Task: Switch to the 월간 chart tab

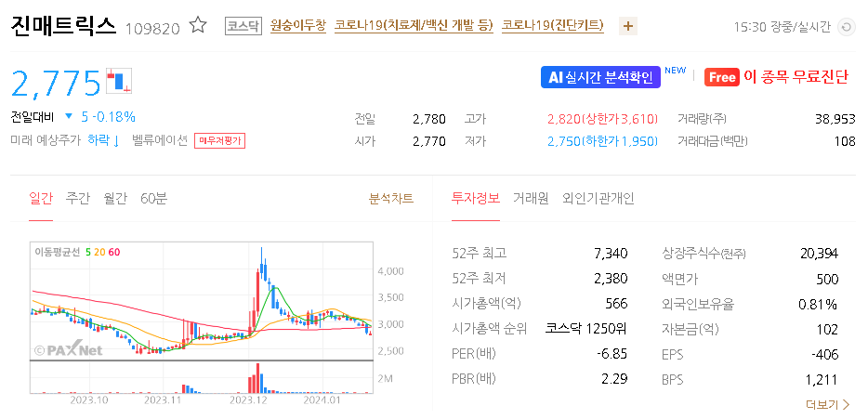Action: 115,198
